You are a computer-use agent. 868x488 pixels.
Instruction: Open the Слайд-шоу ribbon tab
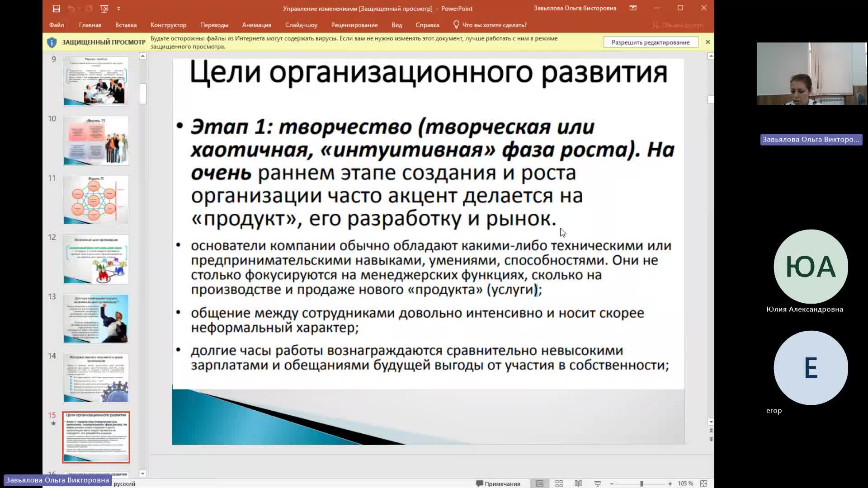(301, 25)
